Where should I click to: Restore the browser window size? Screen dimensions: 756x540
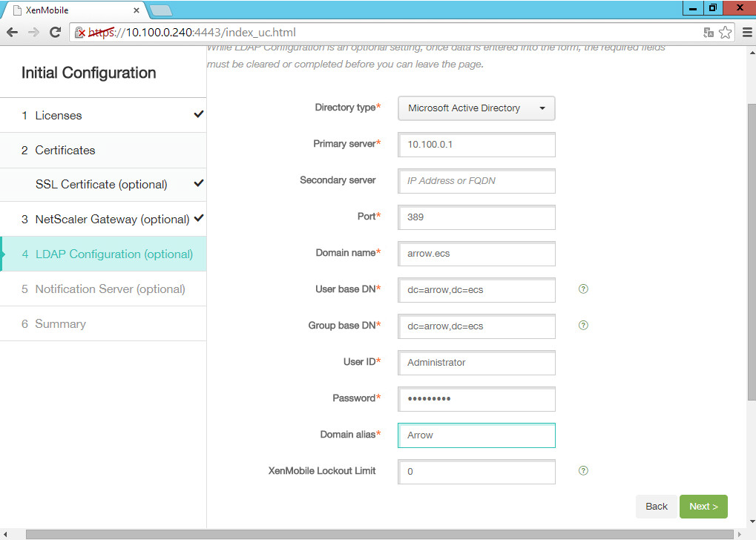[x=713, y=8]
